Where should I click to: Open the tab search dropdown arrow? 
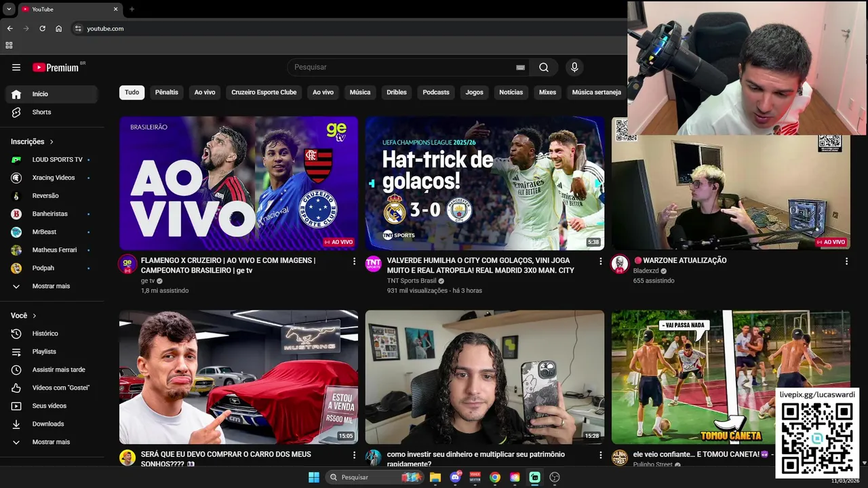click(9, 9)
